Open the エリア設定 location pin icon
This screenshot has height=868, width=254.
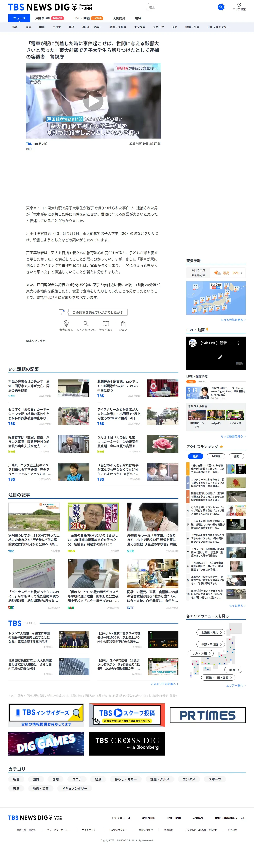click(x=239, y=5)
